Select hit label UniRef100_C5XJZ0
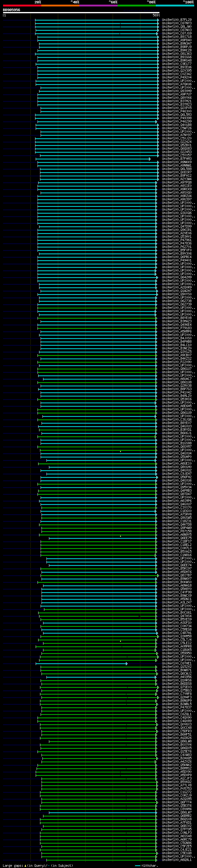This screenshot has height=868, width=197. tap(177, 139)
